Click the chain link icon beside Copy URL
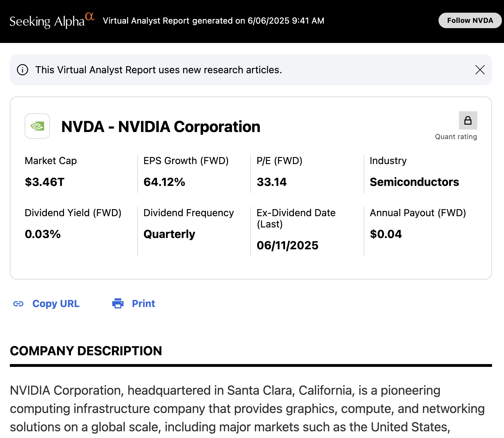Viewport: 504px width, 438px height. [18, 304]
